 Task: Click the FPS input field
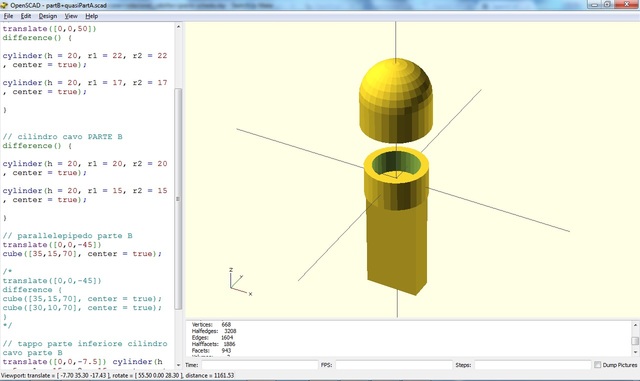(394, 365)
